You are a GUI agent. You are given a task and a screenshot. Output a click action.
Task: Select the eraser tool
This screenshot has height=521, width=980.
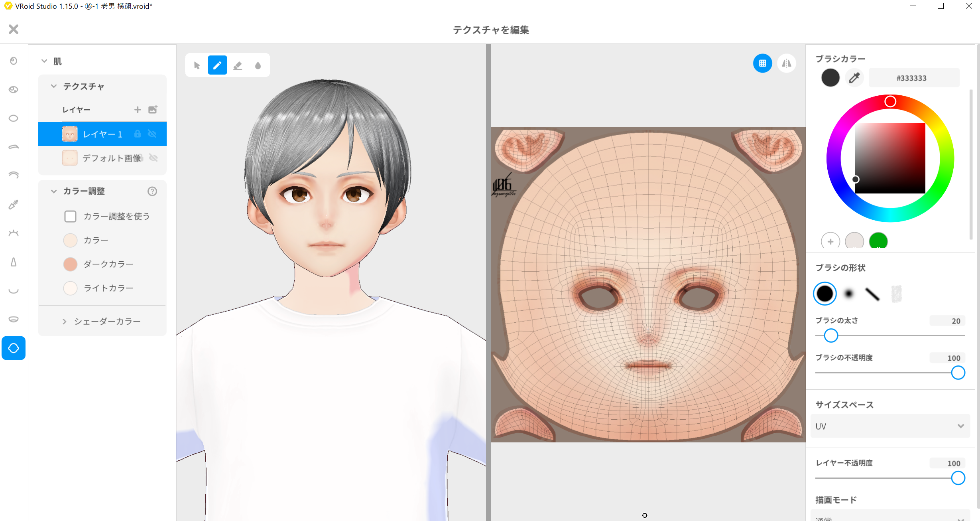pyautogui.click(x=238, y=65)
